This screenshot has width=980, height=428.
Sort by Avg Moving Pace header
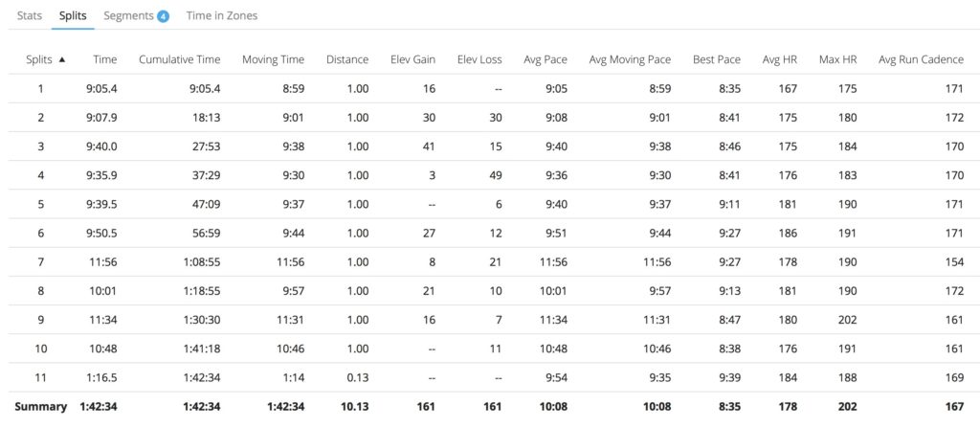pyautogui.click(x=630, y=59)
